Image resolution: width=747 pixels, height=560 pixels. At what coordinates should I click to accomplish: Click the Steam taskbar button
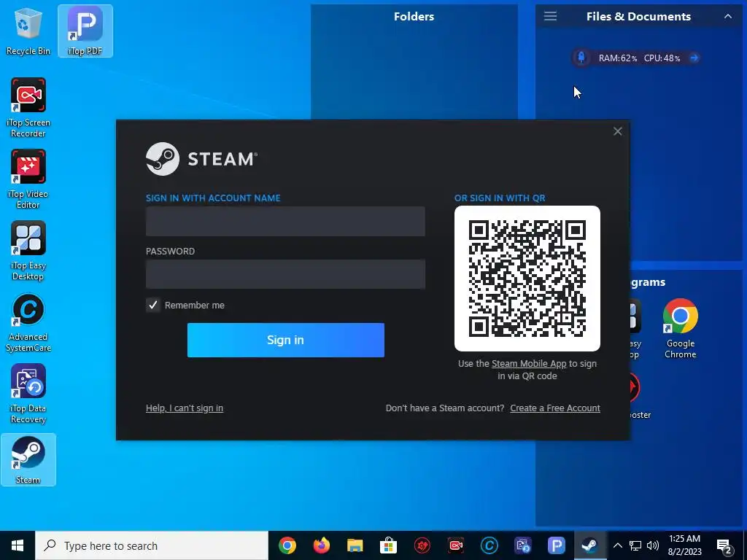tap(589, 545)
